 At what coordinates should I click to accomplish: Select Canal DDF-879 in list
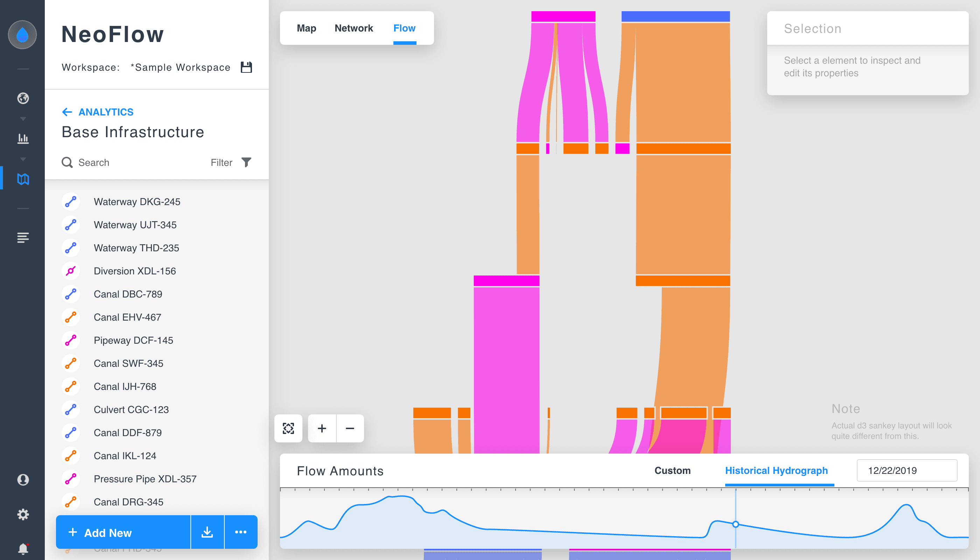(127, 432)
